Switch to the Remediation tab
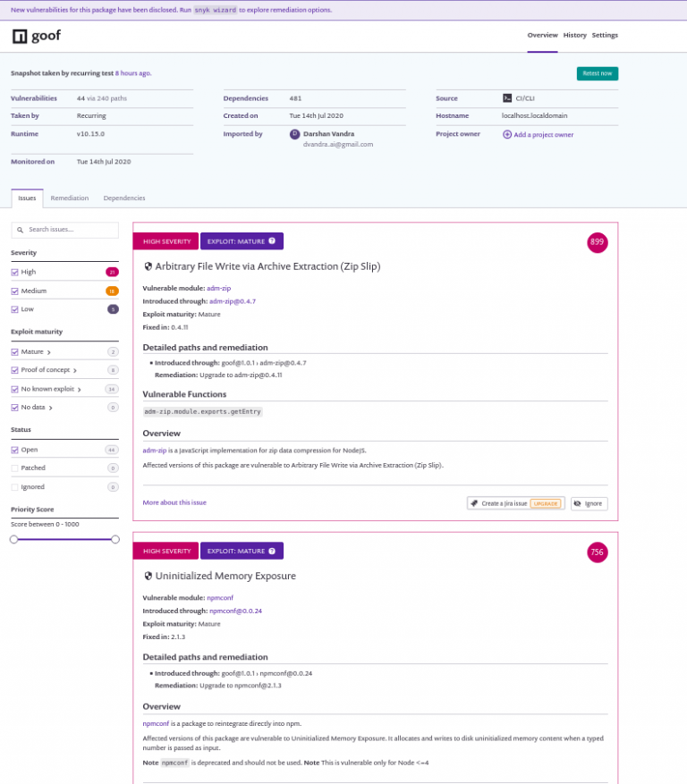 [70, 198]
